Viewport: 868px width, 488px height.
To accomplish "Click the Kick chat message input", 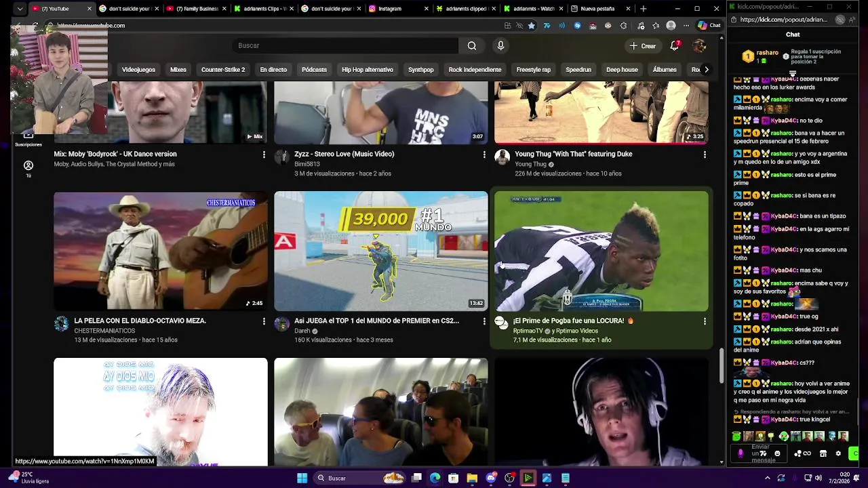I will pyautogui.click(x=759, y=453).
